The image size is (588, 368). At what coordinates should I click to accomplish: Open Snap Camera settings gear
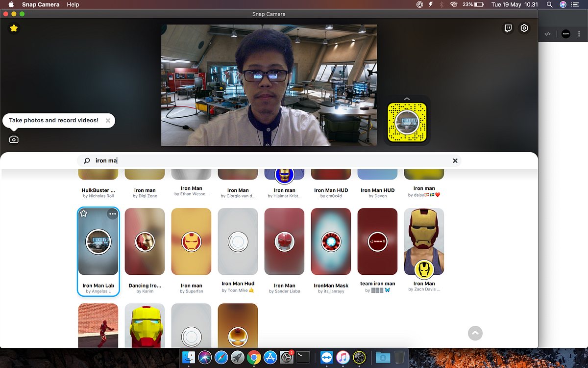[x=524, y=28]
